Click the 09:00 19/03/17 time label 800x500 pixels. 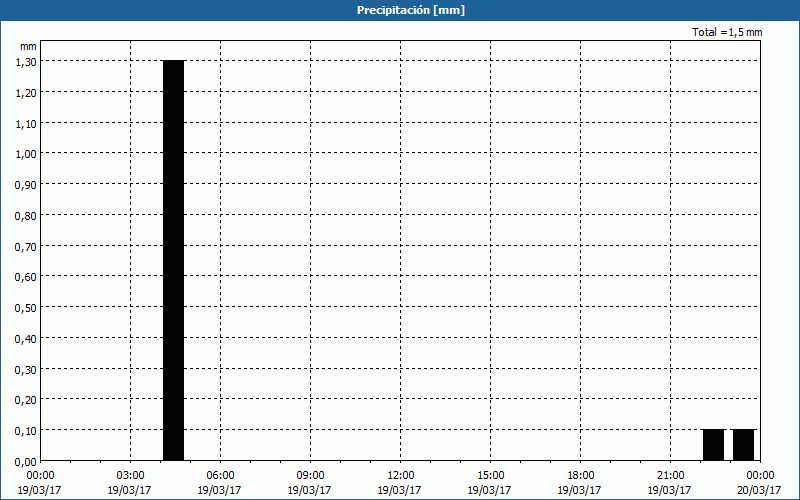pos(310,483)
